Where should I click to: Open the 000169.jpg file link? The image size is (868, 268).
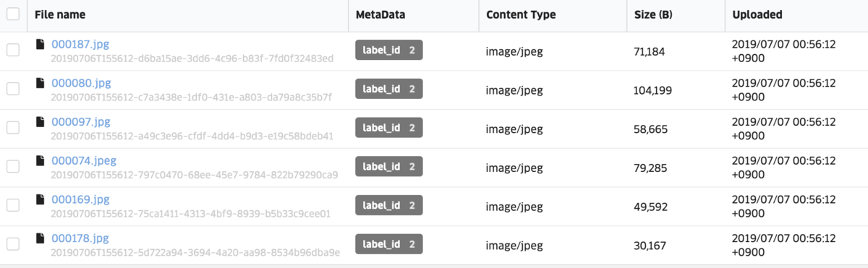pos(80,199)
